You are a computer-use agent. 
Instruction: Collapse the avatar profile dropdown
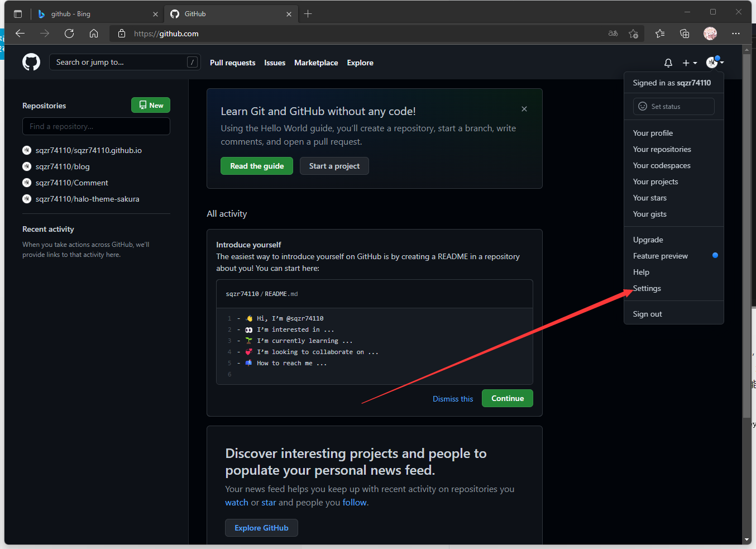pyautogui.click(x=715, y=62)
